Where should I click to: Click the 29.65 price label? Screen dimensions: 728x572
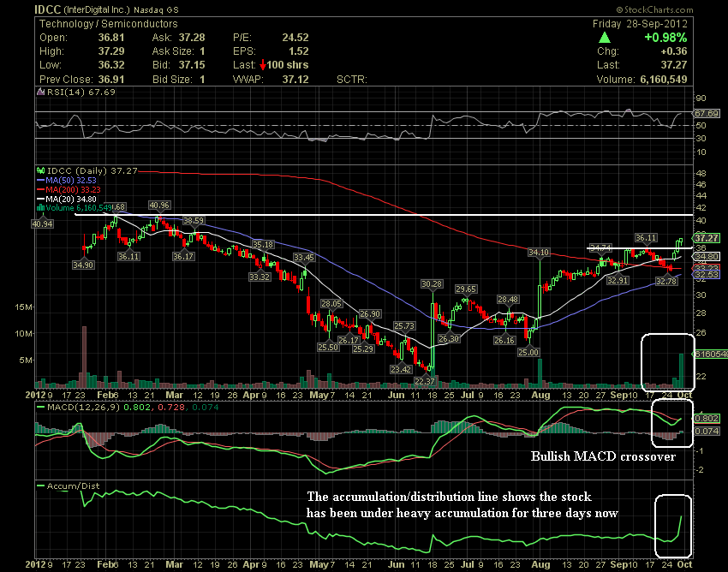pos(466,289)
